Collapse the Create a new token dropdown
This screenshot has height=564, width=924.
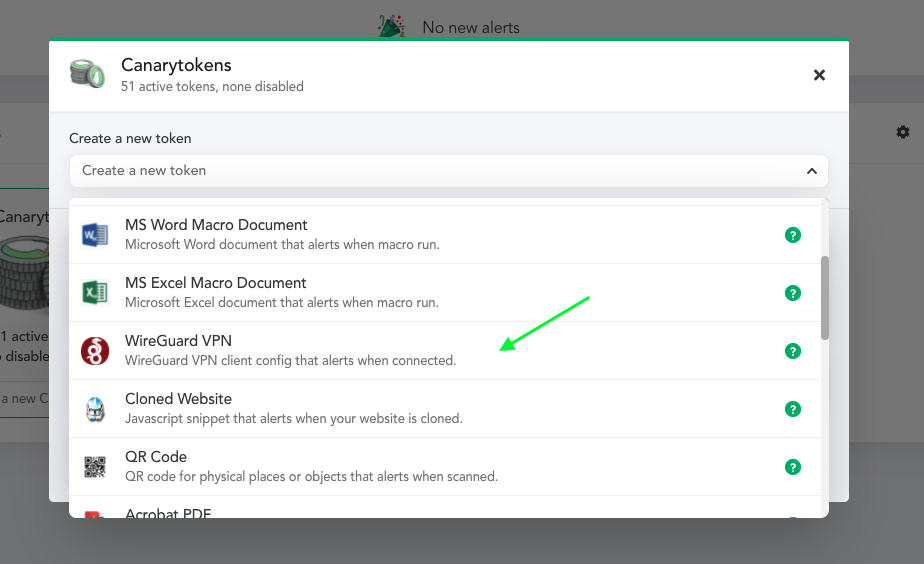tap(448, 171)
